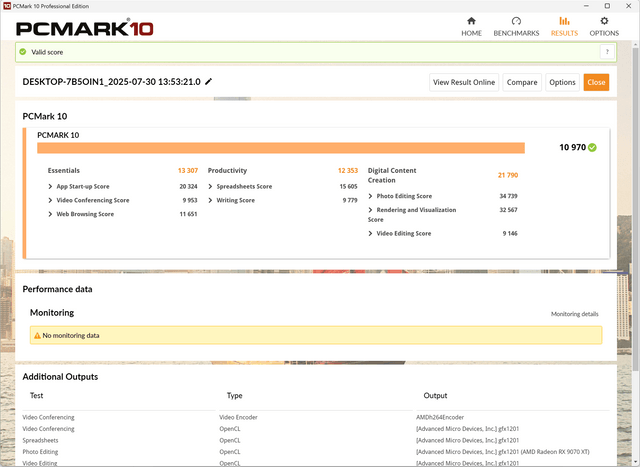The image size is (640, 467).
Task: Click the help question mark button
Action: coord(607,52)
